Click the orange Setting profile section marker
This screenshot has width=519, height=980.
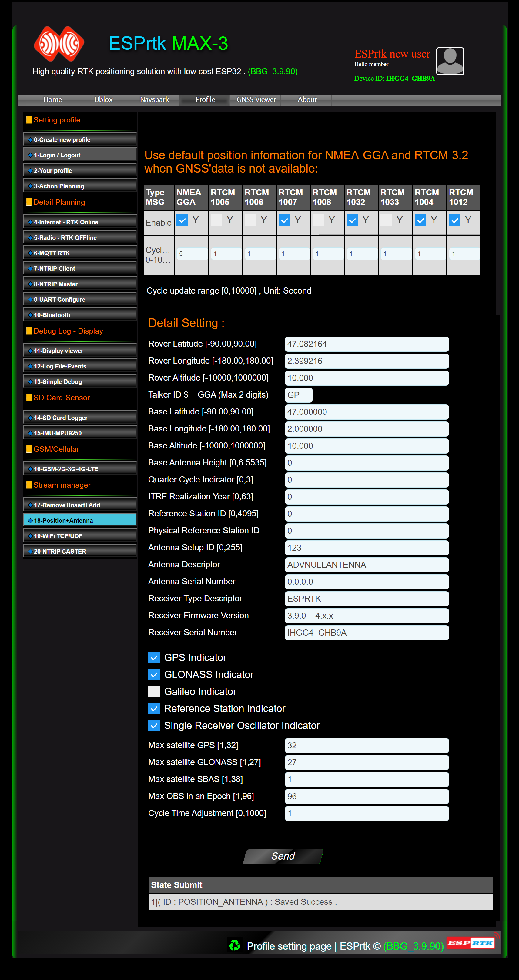tap(29, 120)
